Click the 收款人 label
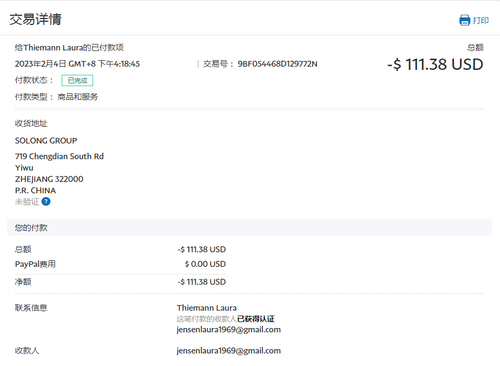 coord(27,351)
